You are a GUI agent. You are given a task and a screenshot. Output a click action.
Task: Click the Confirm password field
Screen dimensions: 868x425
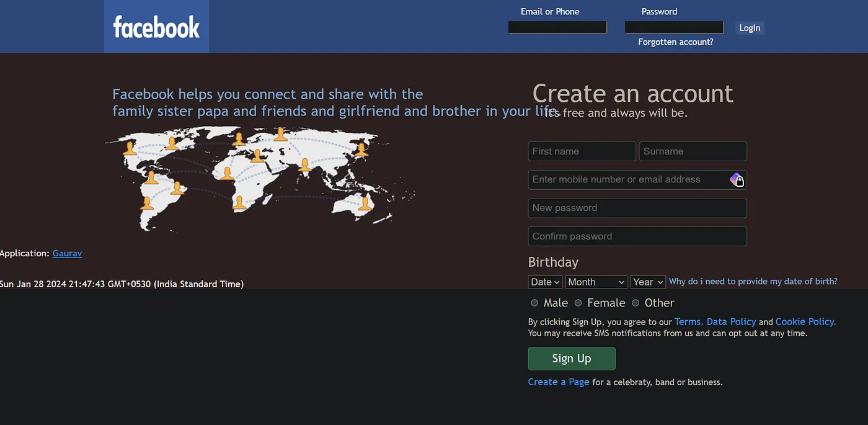tap(637, 236)
